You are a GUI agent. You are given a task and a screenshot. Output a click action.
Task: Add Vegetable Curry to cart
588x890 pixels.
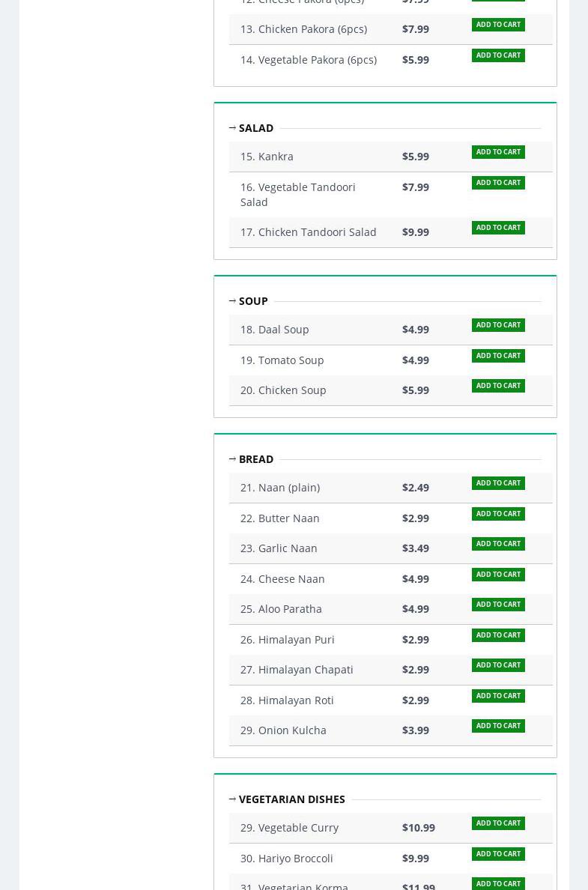point(498,823)
